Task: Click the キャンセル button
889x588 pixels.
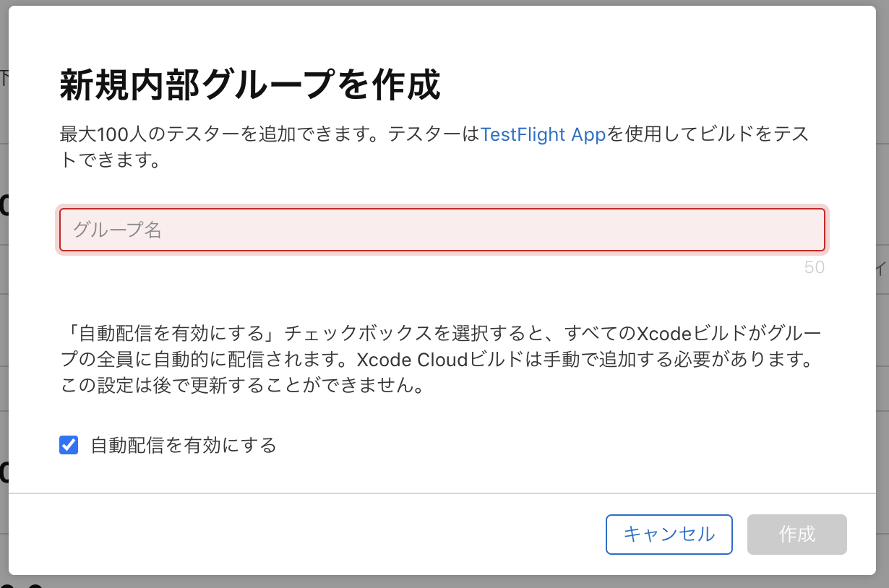Action: click(669, 535)
